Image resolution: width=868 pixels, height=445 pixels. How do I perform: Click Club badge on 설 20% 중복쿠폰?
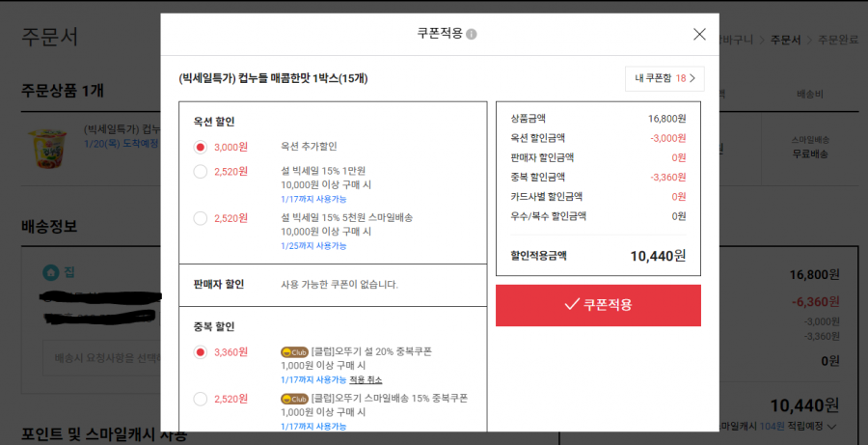click(x=294, y=352)
